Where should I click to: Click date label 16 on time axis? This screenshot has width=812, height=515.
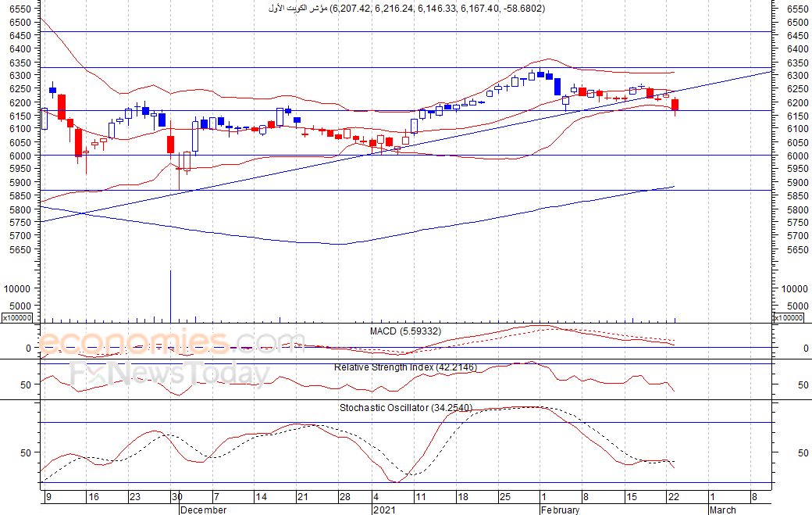(93, 497)
